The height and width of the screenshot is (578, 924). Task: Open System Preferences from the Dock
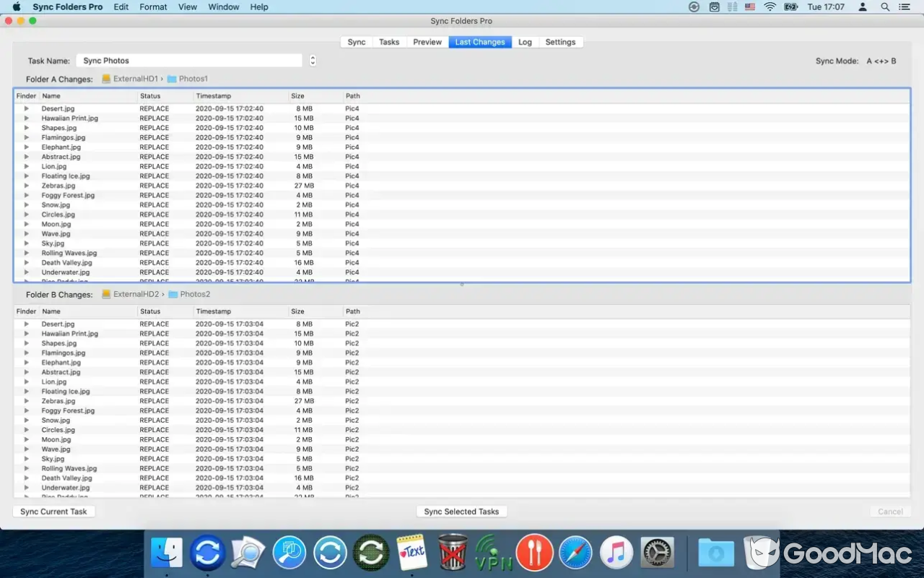click(658, 553)
